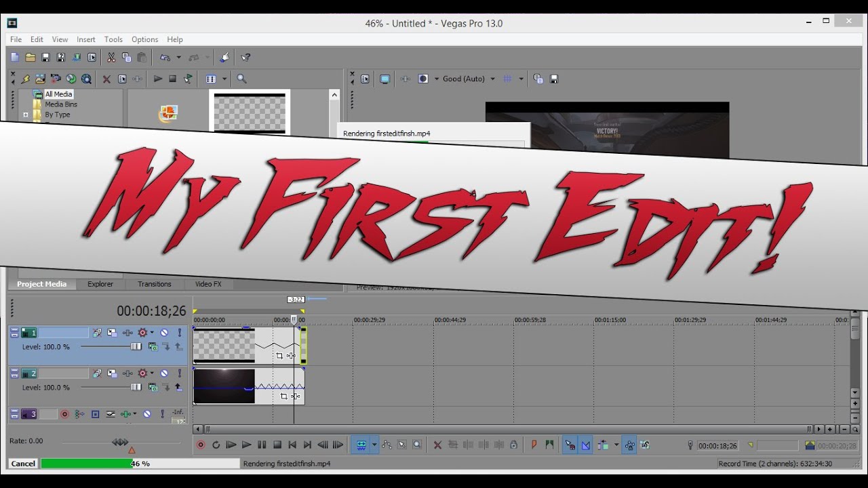Cancel the rendering in progress

(x=23, y=464)
